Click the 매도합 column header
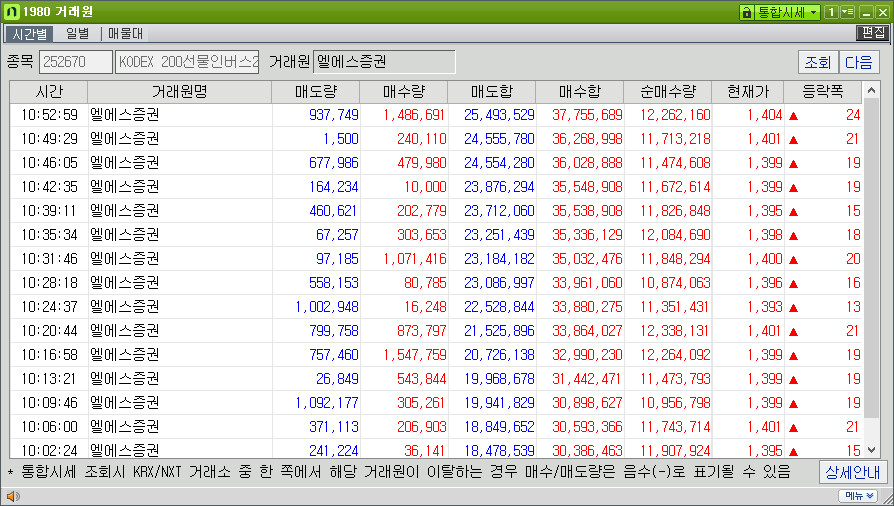Viewport: 894px width, 506px height. (491, 92)
